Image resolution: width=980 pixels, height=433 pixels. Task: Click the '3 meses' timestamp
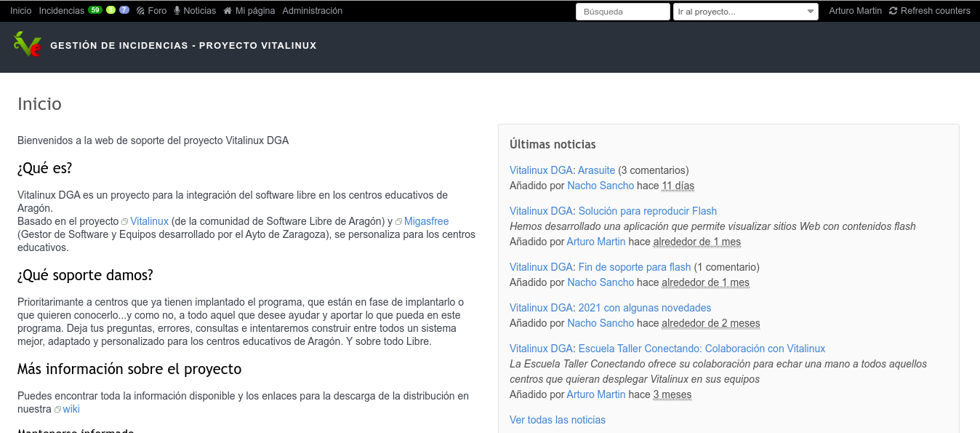pos(672,394)
